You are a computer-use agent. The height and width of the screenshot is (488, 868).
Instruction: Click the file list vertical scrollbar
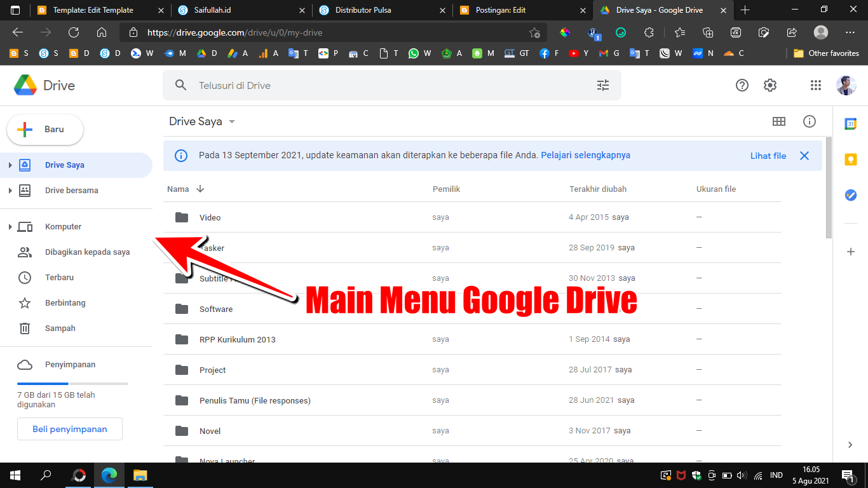(828, 188)
